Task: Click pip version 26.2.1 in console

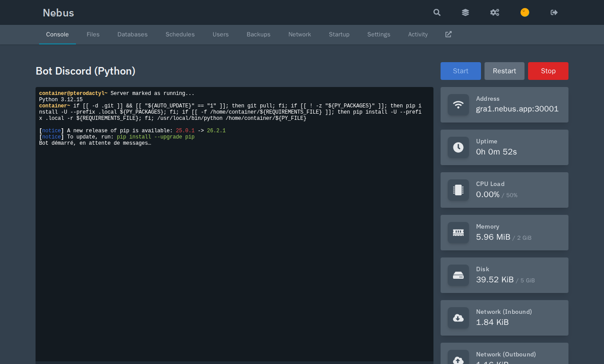Action: click(x=216, y=131)
